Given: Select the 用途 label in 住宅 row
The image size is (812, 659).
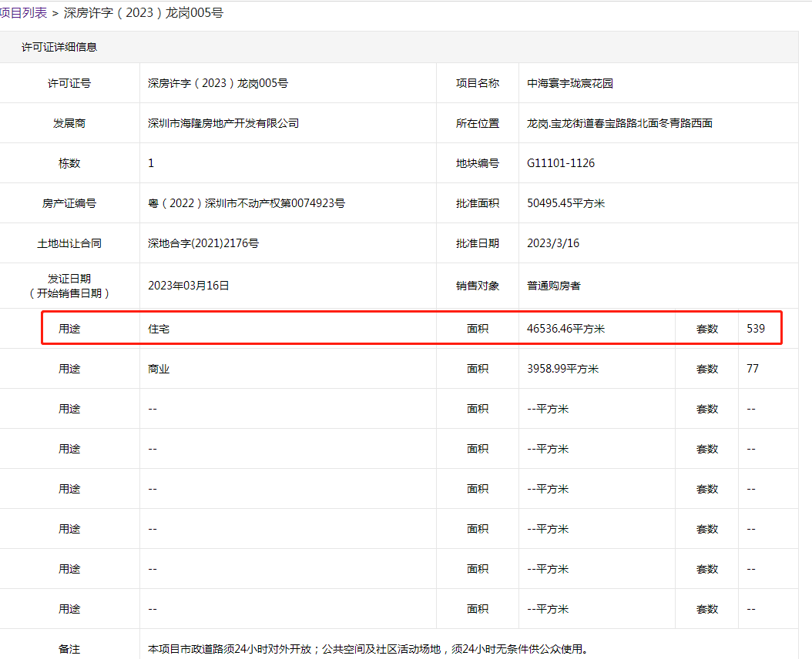Looking at the screenshot, I should pyautogui.click(x=69, y=329).
